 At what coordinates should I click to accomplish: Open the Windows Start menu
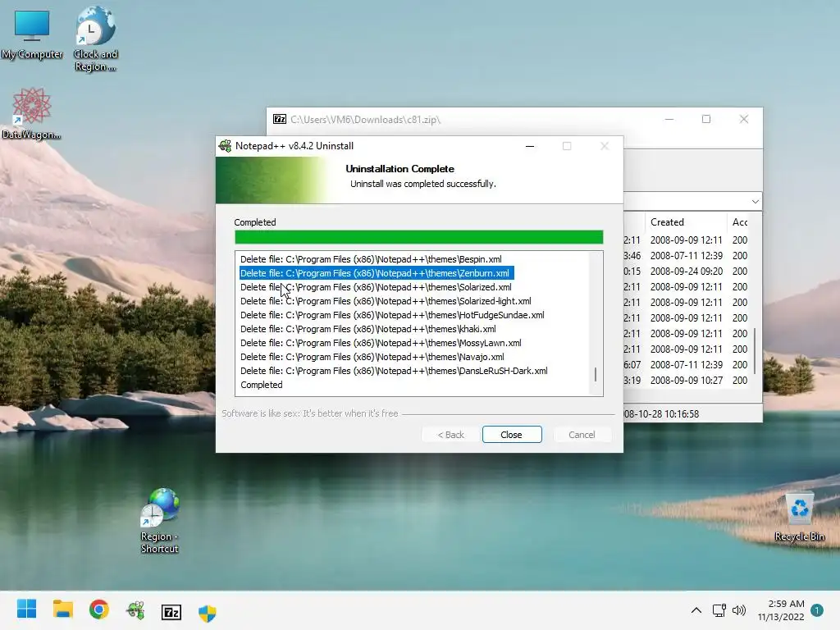(26, 609)
